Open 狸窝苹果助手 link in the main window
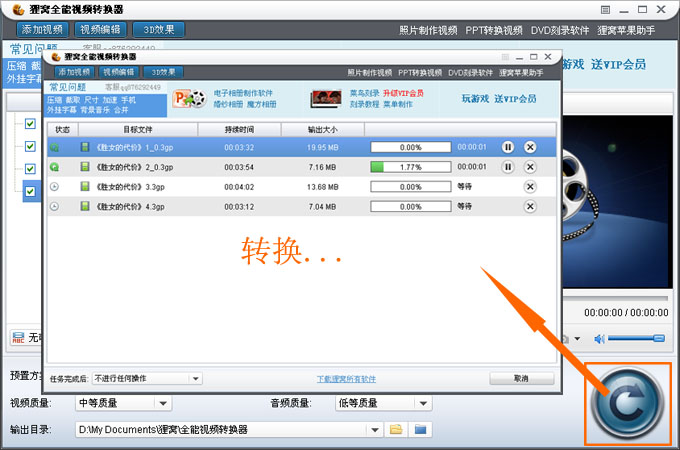Screen dimensions: 680x450 coord(626,30)
